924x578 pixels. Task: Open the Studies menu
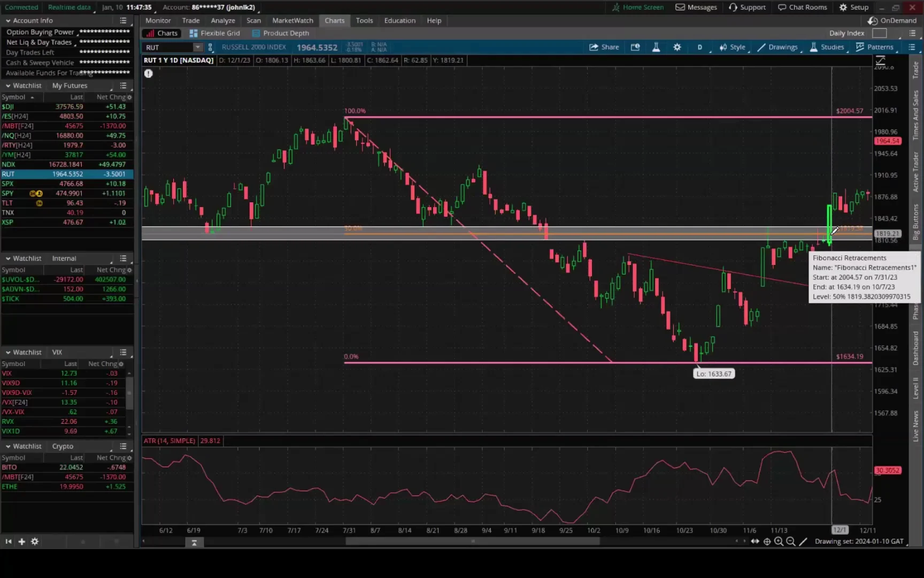pyautogui.click(x=827, y=47)
